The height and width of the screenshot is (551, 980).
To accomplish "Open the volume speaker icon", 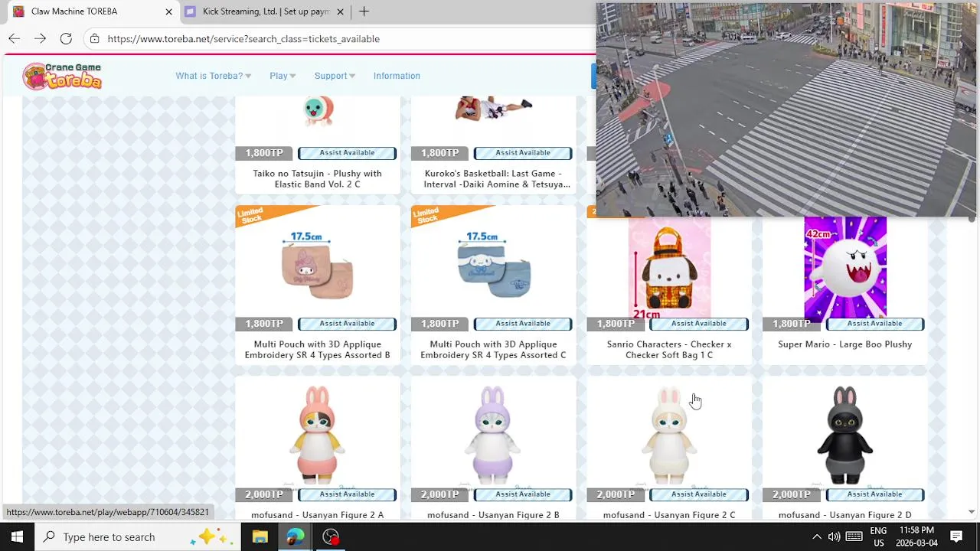I will (x=835, y=536).
